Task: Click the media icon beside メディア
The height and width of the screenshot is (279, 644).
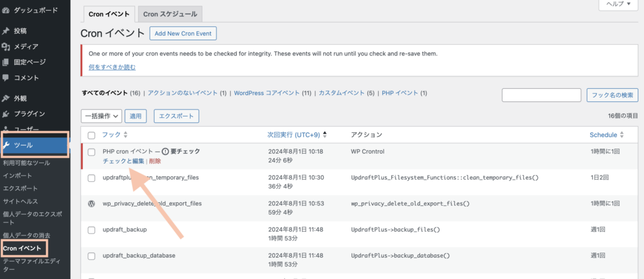Action: tap(6, 47)
